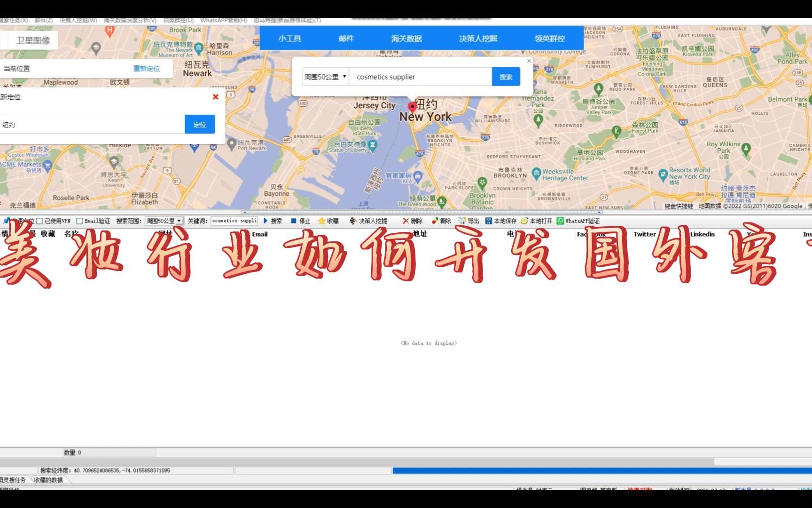Select 小工具 in the blue navigation bar
This screenshot has width=812, height=508.
(289, 39)
